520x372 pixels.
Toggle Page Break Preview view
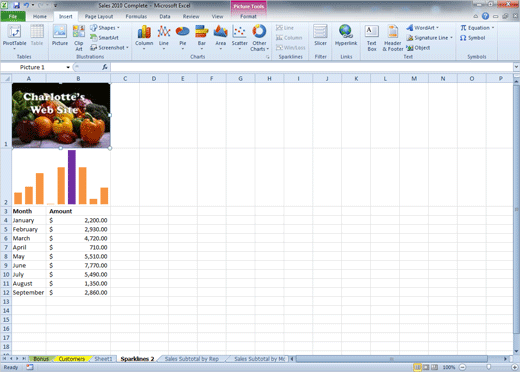click(434, 367)
